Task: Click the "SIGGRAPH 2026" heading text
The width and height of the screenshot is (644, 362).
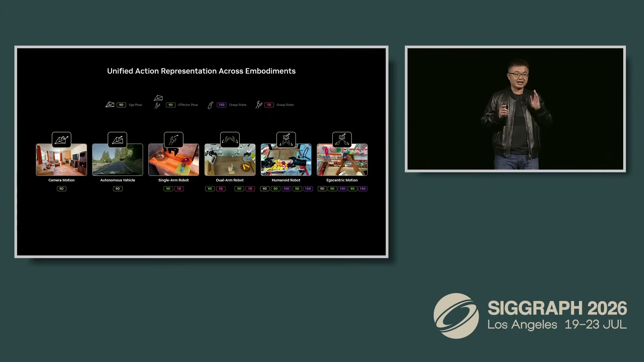Action: 557,308
